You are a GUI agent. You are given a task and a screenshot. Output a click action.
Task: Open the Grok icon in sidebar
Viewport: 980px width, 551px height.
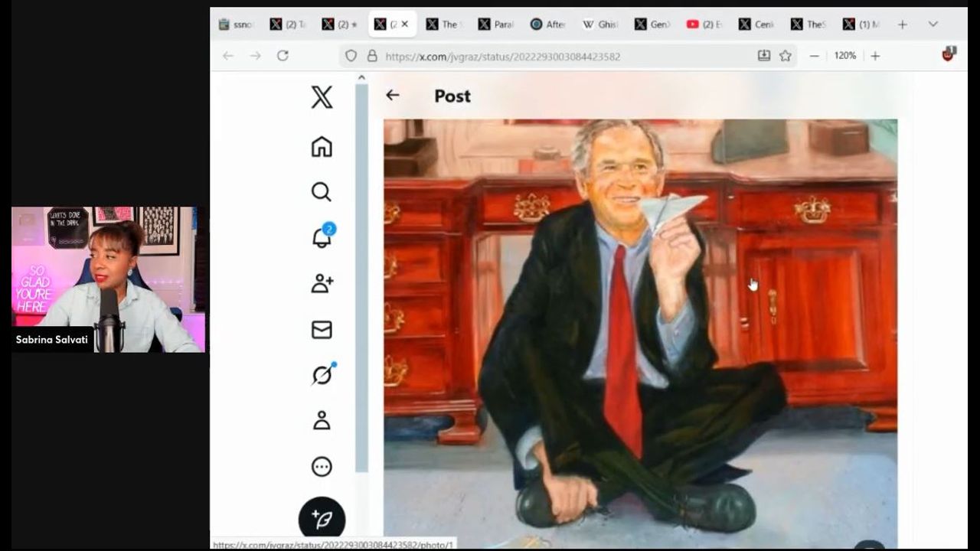tap(322, 375)
